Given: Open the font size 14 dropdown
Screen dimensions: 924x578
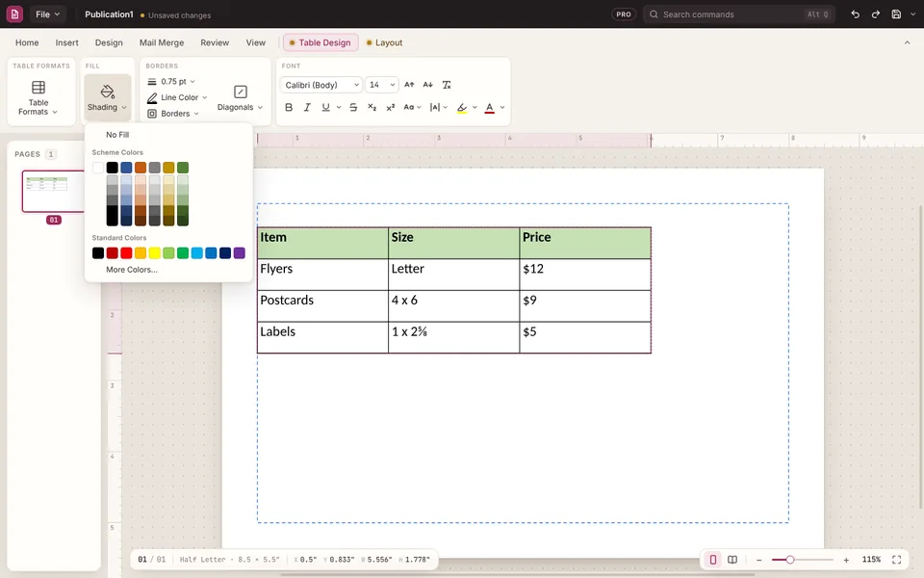Looking at the screenshot, I should [x=381, y=85].
